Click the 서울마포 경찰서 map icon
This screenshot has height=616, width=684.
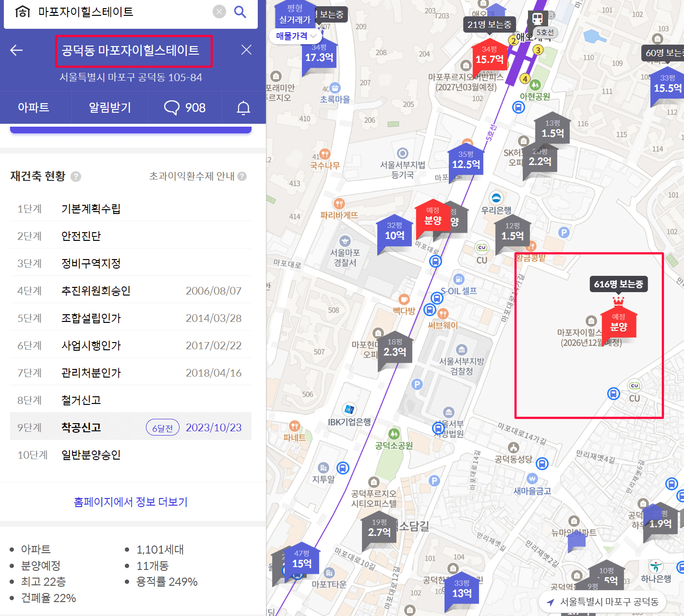tap(345, 241)
